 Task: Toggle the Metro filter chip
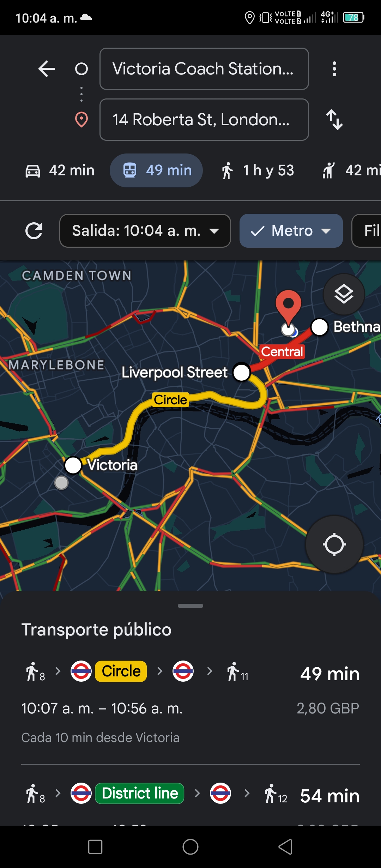291,231
